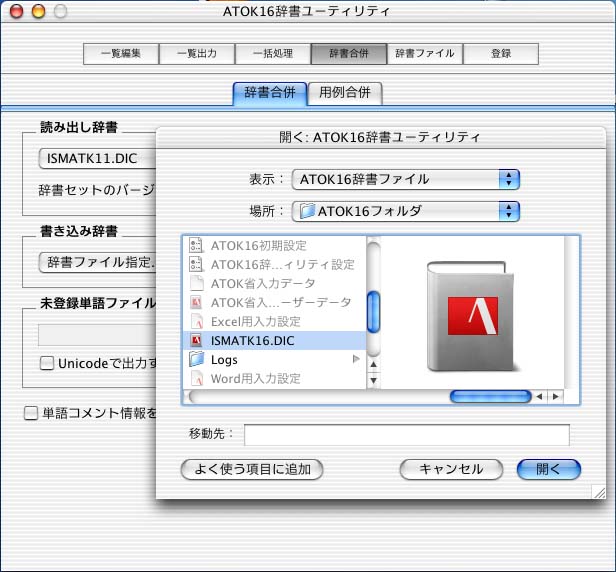Click the よく使う項目に追加 button

pos(252,469)
